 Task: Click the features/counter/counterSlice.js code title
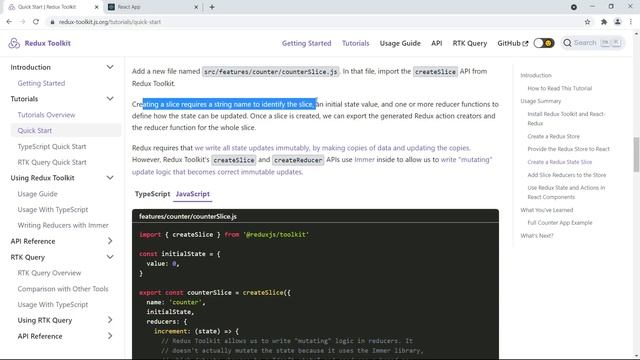(x=188, y=216)
